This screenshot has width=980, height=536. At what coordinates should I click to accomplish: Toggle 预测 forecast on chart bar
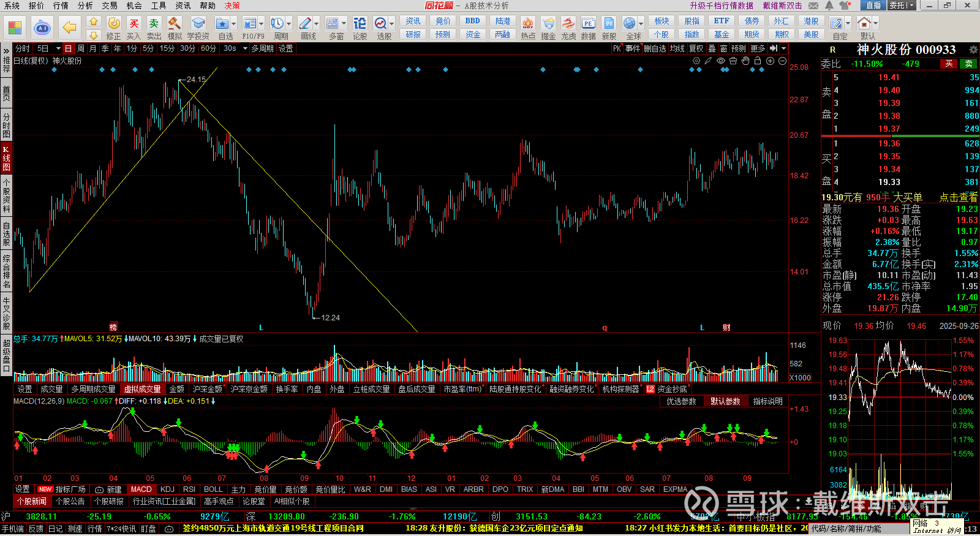739,48
